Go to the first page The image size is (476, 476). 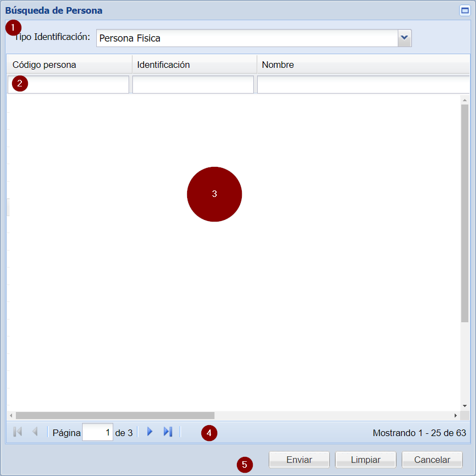tap(18, 431)
